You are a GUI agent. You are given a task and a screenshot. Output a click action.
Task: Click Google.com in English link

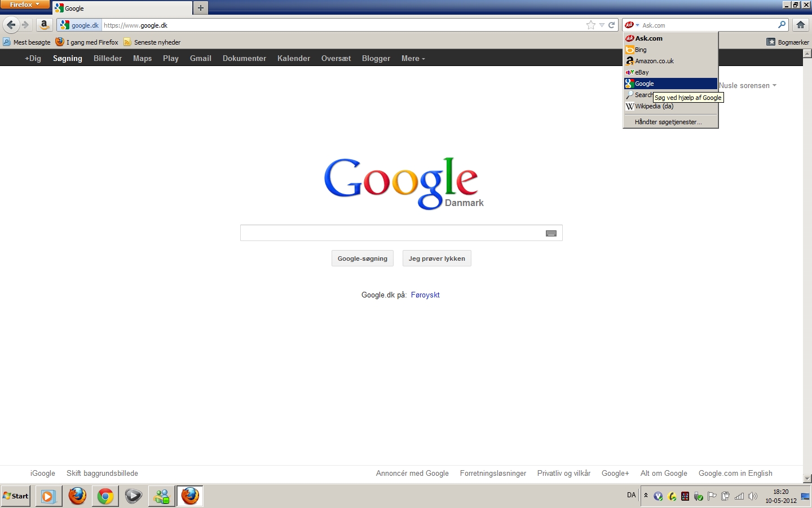coord(735,474)
